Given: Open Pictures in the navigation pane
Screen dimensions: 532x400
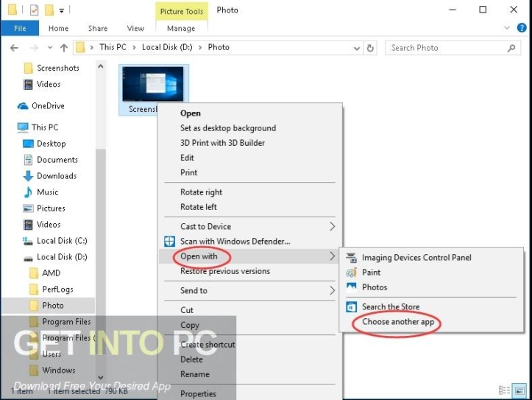Looking at the screenshot, I should click(44, 208).
